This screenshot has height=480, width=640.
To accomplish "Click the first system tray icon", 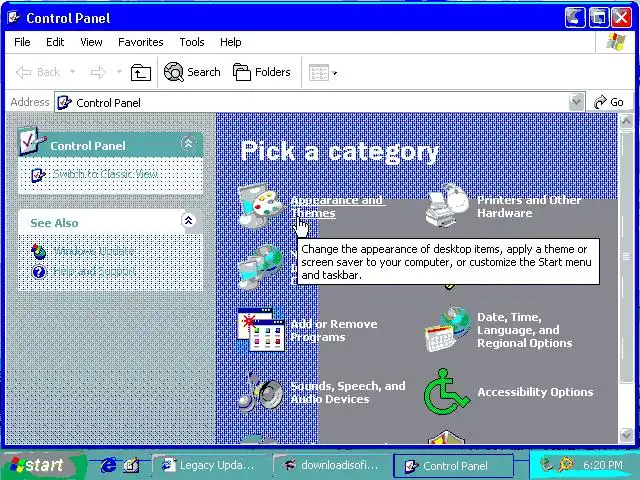I will (x=547, y=464).
